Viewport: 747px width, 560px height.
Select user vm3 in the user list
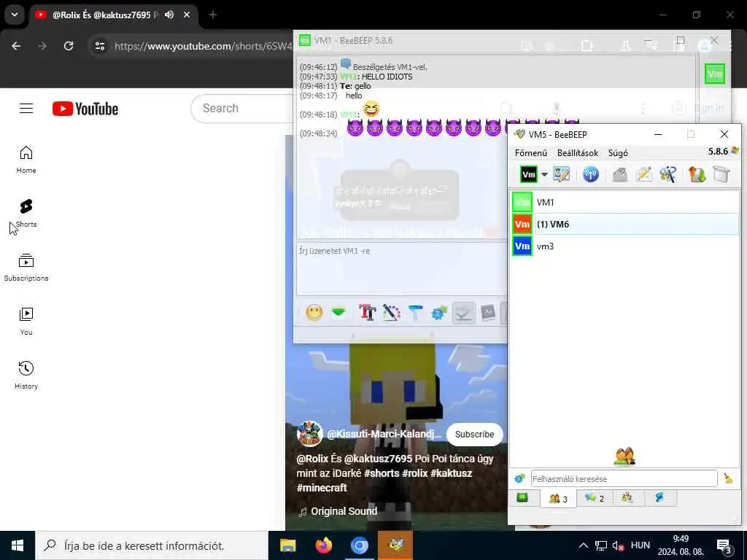point(625,246)
